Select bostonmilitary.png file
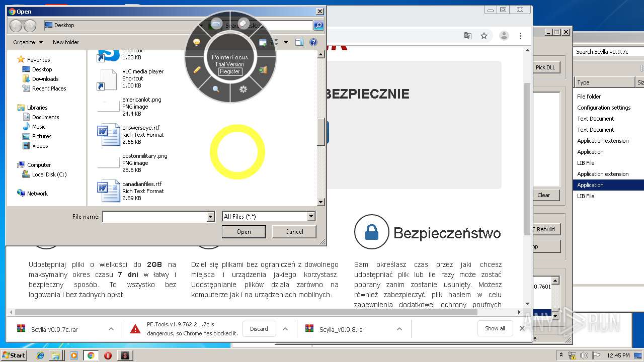644x362 pixels. (x=132, y=163)
